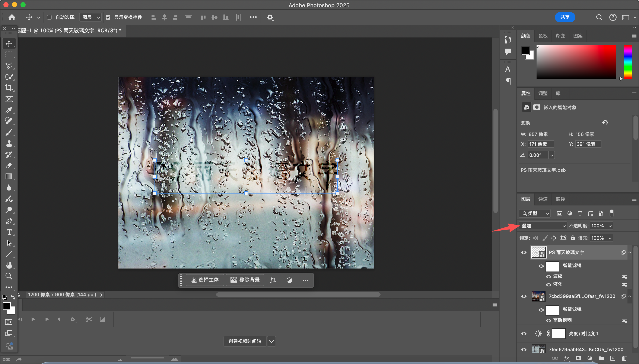
Task: Select the Eyedropper tool
Action: [x=9, y=110]
